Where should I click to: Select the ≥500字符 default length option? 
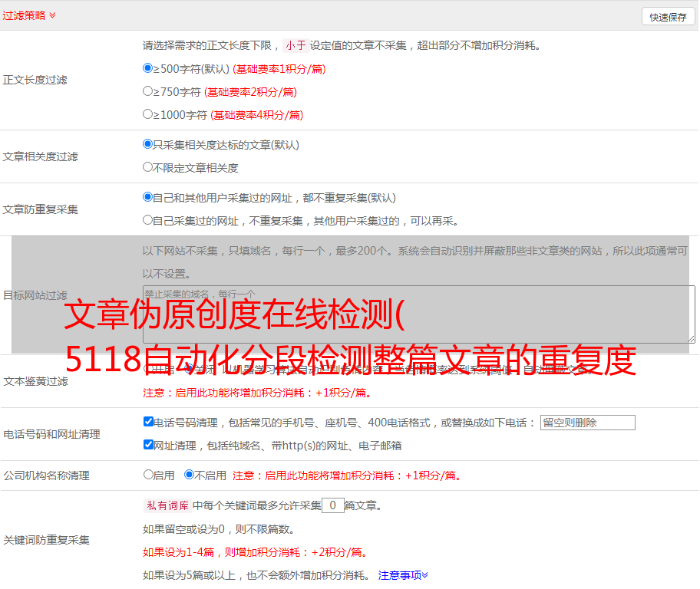(x=147, y=67)
